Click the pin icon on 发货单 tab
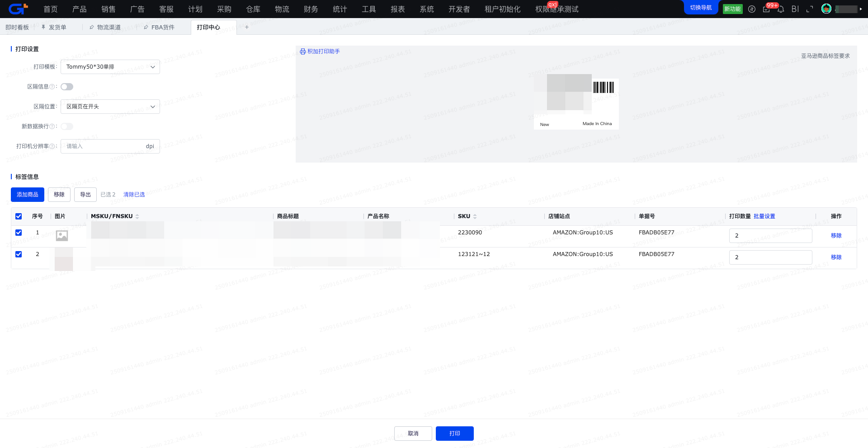This screenshot has width=868, height=448. 43,27
